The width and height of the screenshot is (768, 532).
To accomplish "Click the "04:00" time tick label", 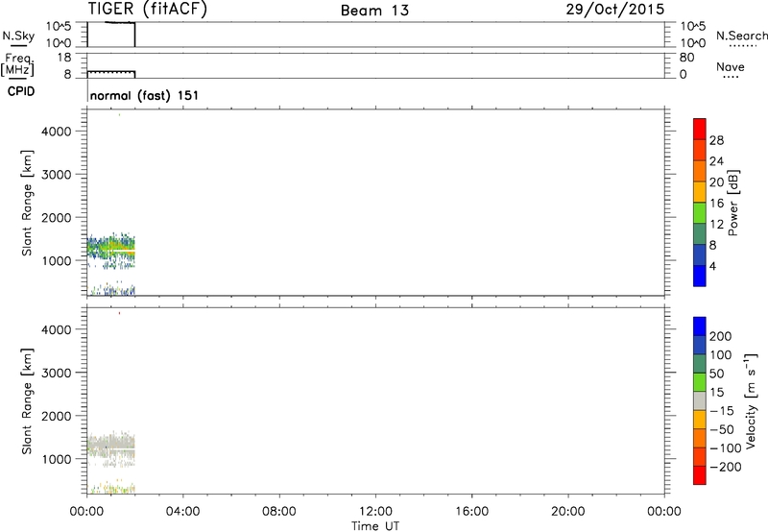I will point(182,512).
